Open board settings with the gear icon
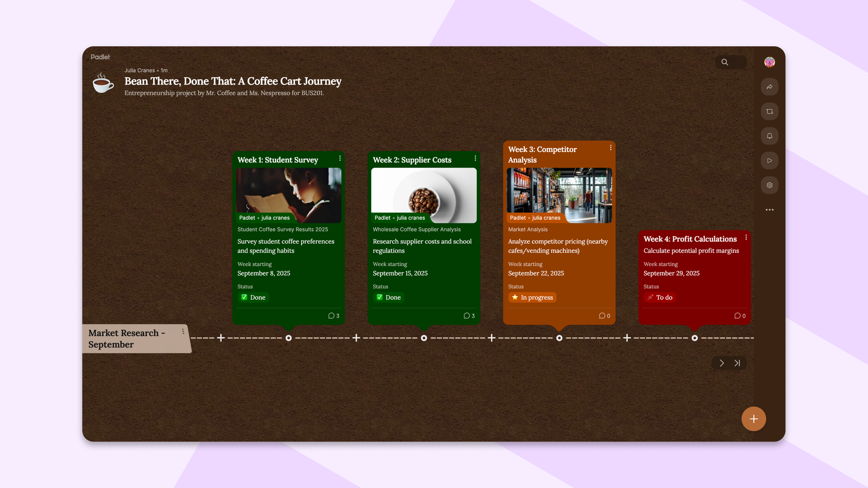The width and height of the screenshot is (868, 488). [x=769, y=185]
